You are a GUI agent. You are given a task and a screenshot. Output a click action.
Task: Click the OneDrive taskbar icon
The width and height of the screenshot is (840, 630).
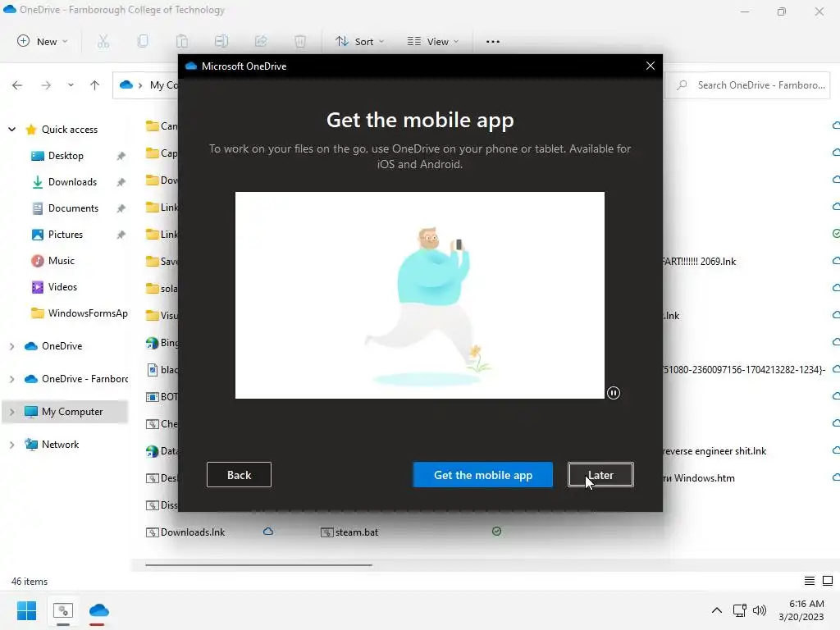[x=99, y=610]
